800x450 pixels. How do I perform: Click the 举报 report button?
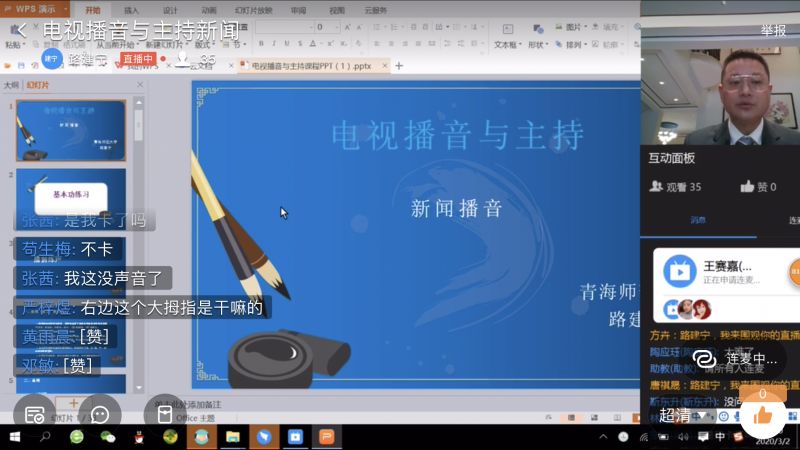click(x=773, y=30)
